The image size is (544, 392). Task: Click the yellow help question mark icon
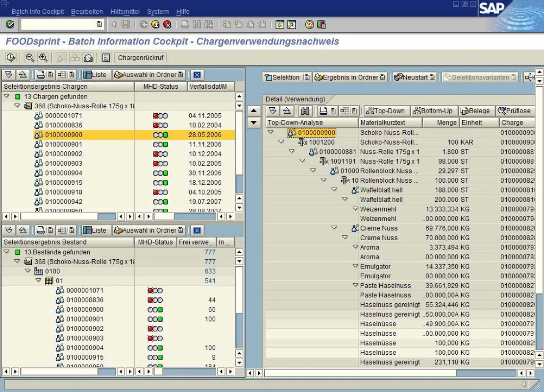[x=309, y=24]
